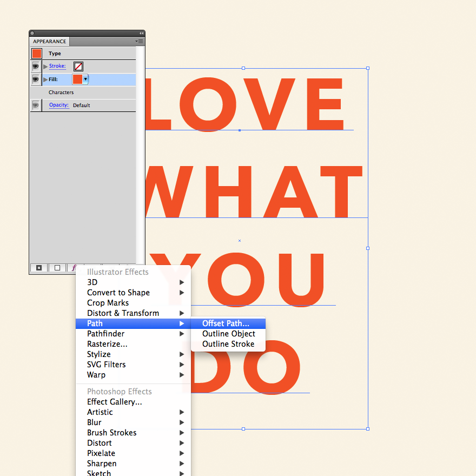Viewport: 476px width, 476px height.
Task: Open the Convert to Shape submenu
Action: pos(133,293)
